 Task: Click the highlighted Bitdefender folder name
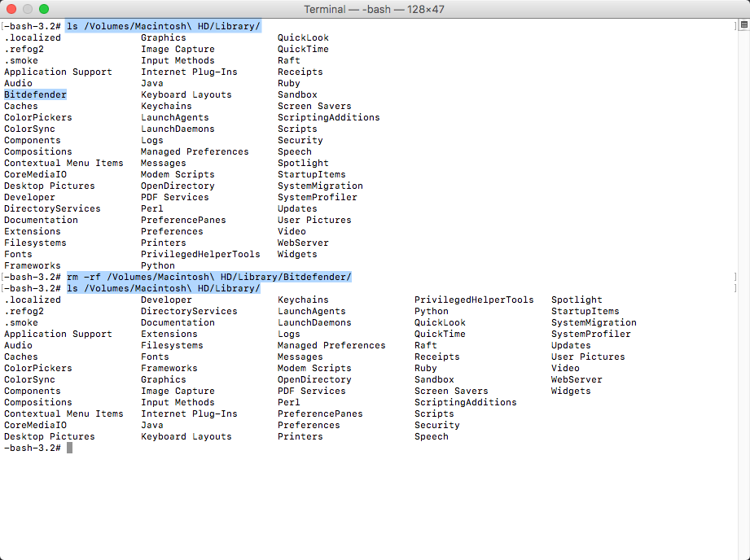pos(35,94)
